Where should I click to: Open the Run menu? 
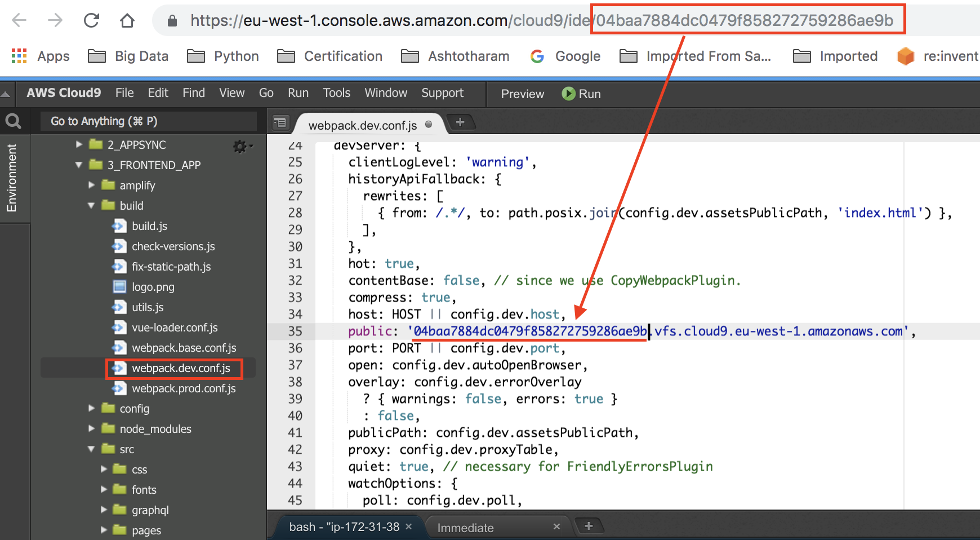point(299,93)
